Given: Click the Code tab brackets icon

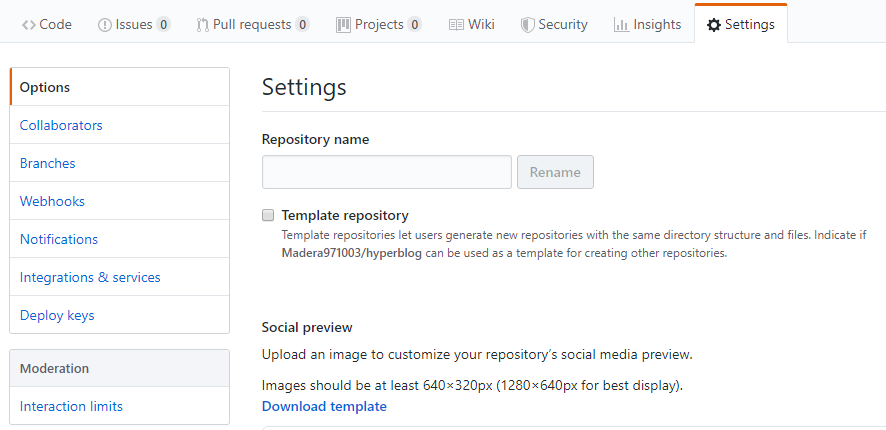Looking at the screenshot, I should pyautogui.click(x=28, y=25).
